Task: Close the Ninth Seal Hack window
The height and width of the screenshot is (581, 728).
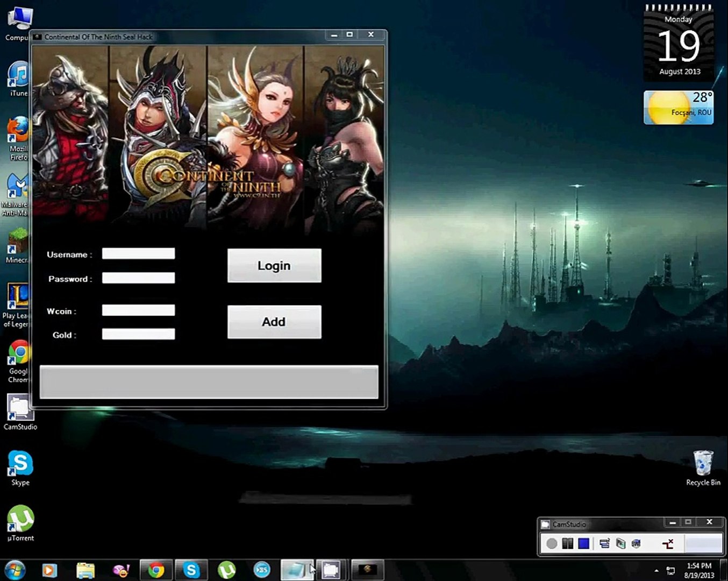Action: click(371, 34)
